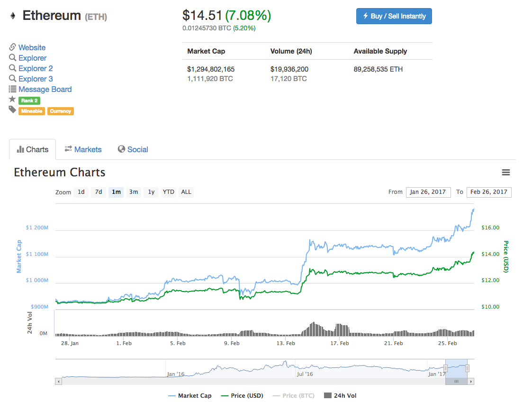The height and width of the screenshot is (402, 532).
Task: Click the list icon beside Message Board
Action: point(12,89)
